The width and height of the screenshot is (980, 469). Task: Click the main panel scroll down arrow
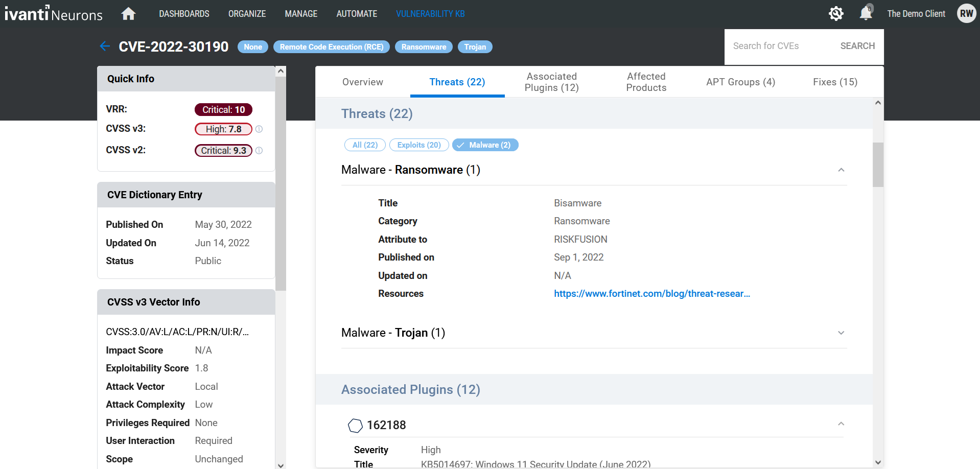click(878, 462)
